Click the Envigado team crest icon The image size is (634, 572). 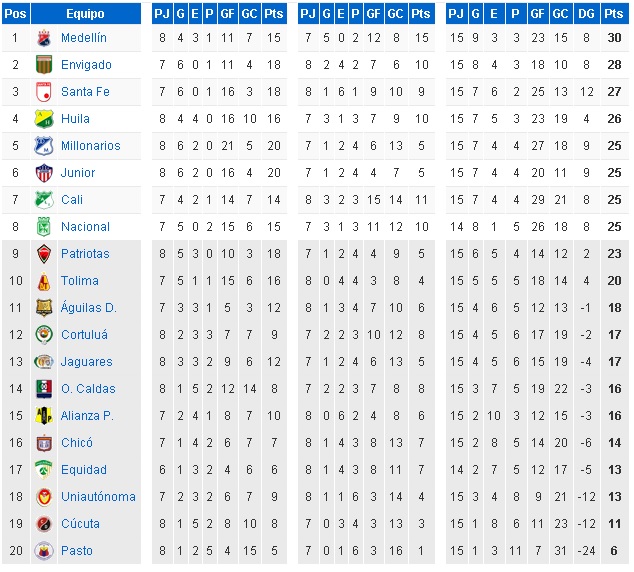pos(44,65)
